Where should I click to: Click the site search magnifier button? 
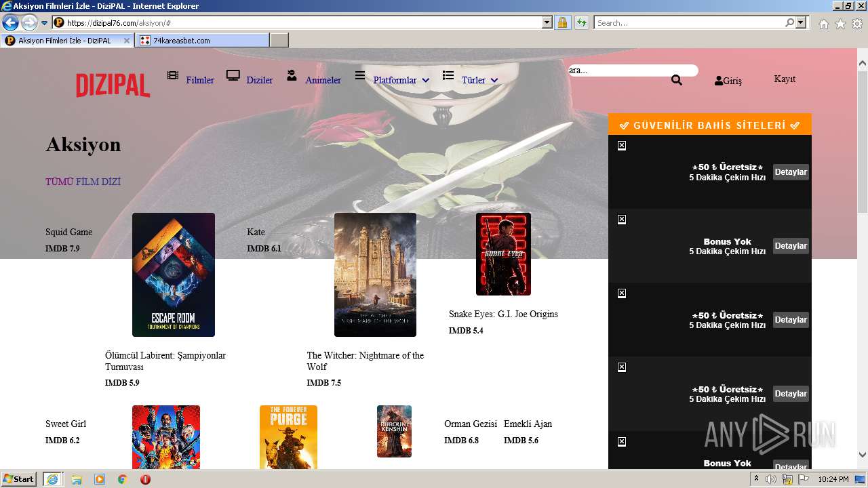(677, 80)
